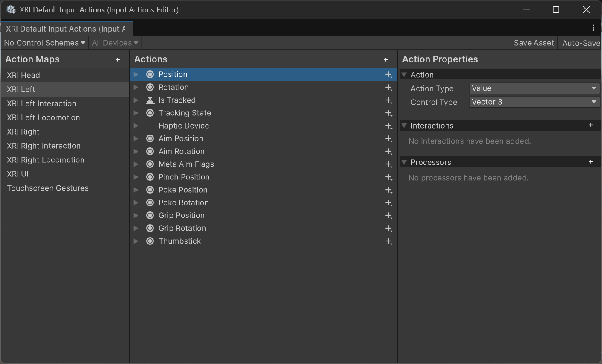Open the window's three-dot options menu

(593, 28)
